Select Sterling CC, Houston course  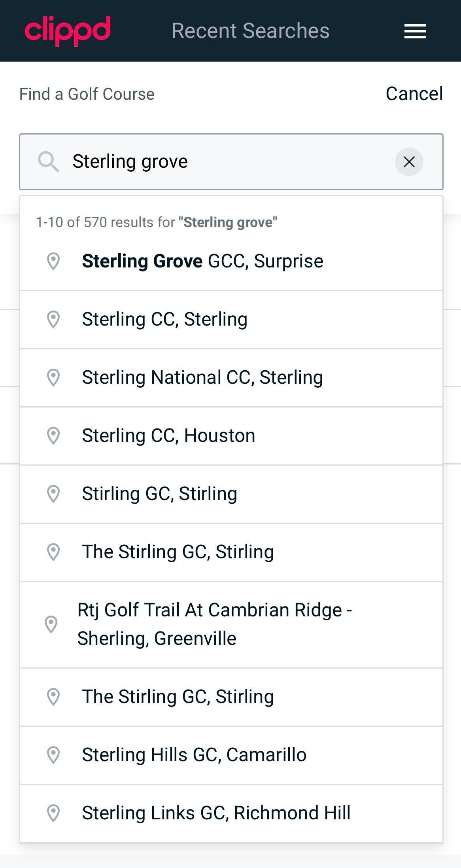[x=168, y=436]
